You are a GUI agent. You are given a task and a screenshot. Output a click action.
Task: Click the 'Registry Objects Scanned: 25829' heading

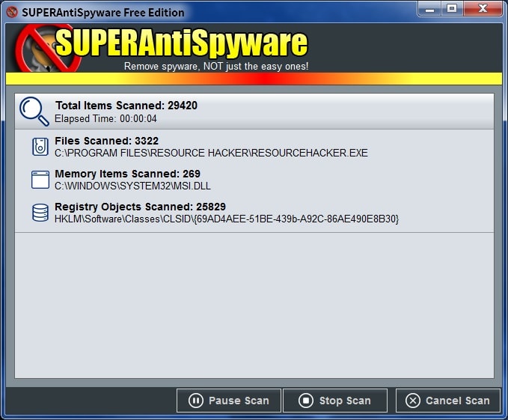(x=141, y=207)
